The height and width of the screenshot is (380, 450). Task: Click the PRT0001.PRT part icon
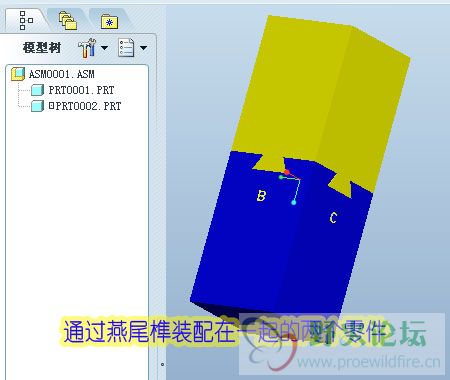(x=37, y=90)
